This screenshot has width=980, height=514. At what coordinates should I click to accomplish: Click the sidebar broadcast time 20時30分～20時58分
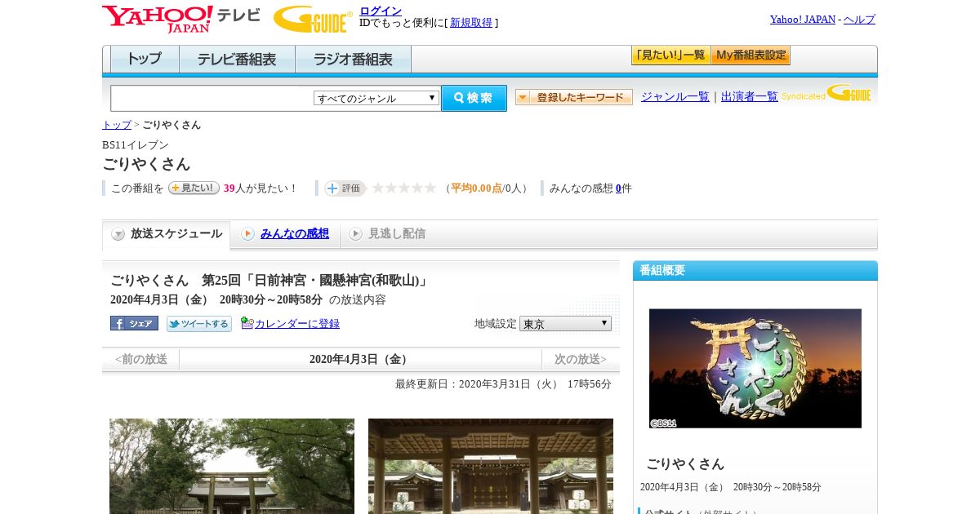(x=777, y=487)
